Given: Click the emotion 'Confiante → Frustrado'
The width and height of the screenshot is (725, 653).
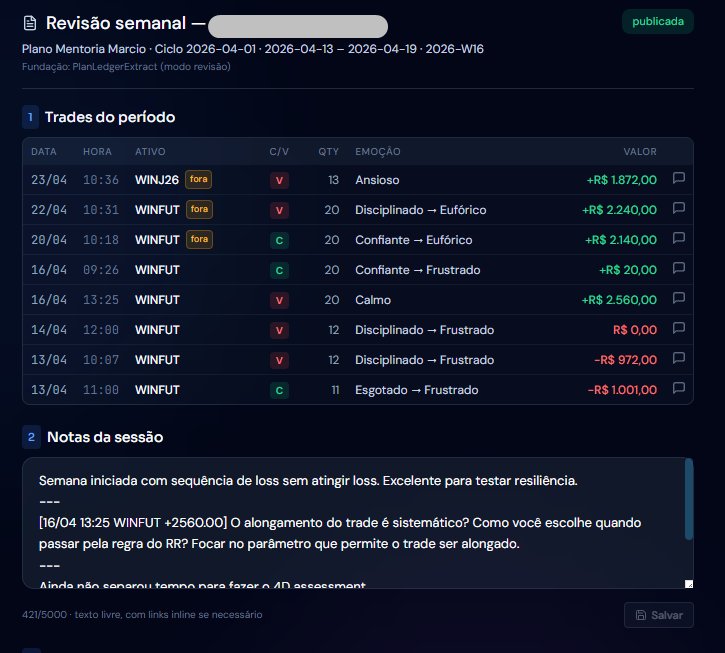Looking at the screenshot, I should click(418, 270).
